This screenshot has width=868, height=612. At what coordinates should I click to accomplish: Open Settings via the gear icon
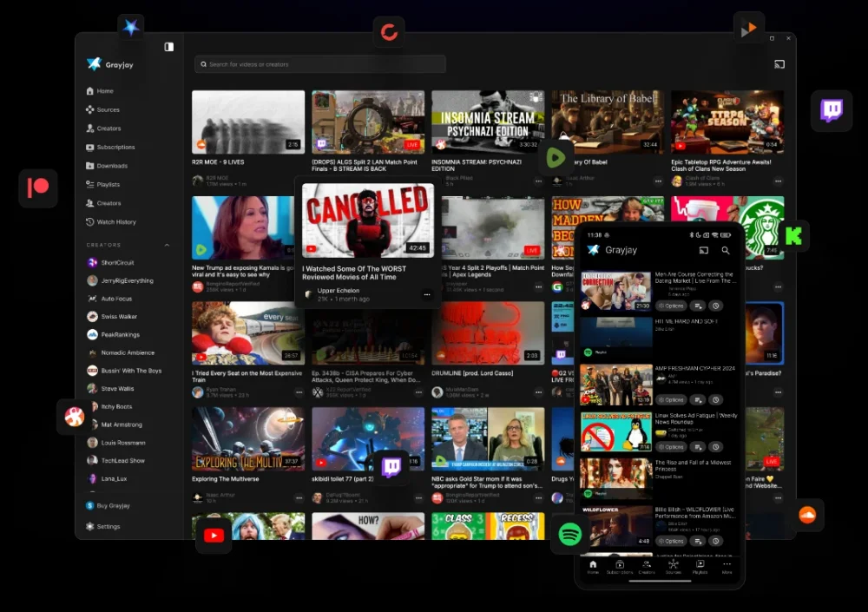90,527
